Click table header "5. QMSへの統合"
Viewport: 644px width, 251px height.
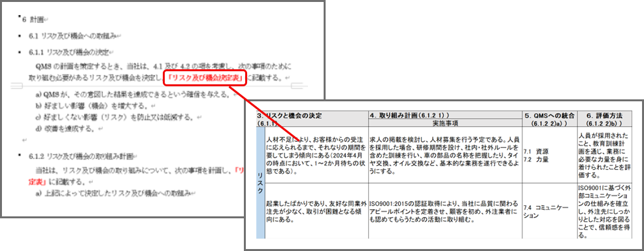tap(549, 116)
